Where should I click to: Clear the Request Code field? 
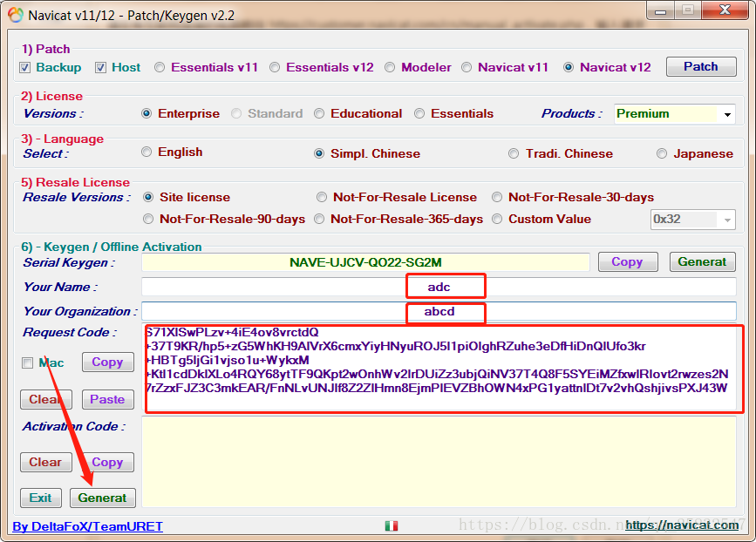[46, 399]
